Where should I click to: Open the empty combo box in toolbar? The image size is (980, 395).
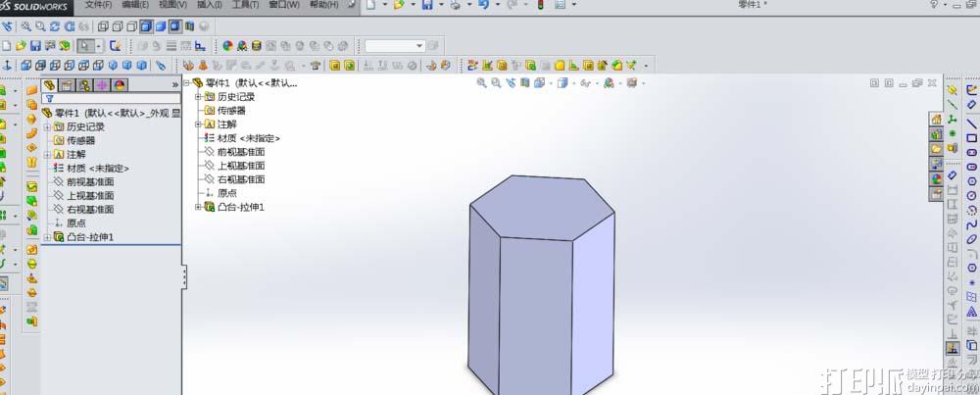[395, 46]
